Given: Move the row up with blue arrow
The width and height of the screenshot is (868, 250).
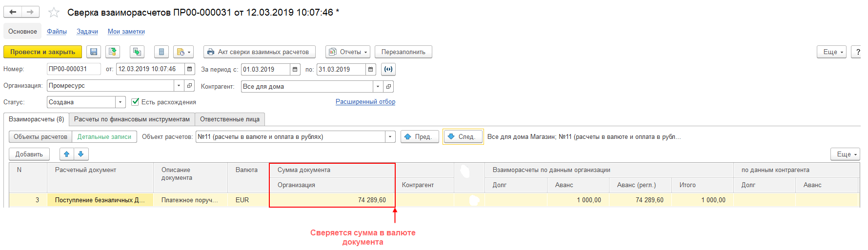Looking at the screenshot, I should (67, 154).
